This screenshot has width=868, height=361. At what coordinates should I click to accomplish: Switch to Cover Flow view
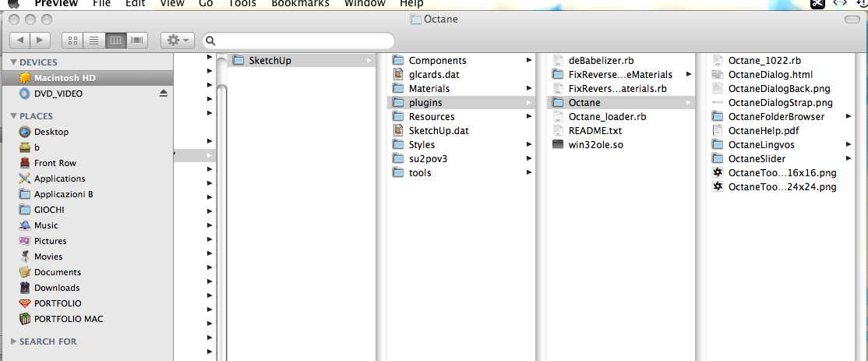click(x=136, y=41)
